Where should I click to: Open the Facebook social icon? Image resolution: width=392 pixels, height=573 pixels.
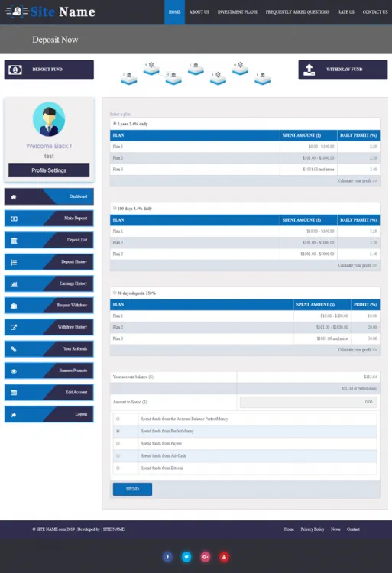click(167, 557)
